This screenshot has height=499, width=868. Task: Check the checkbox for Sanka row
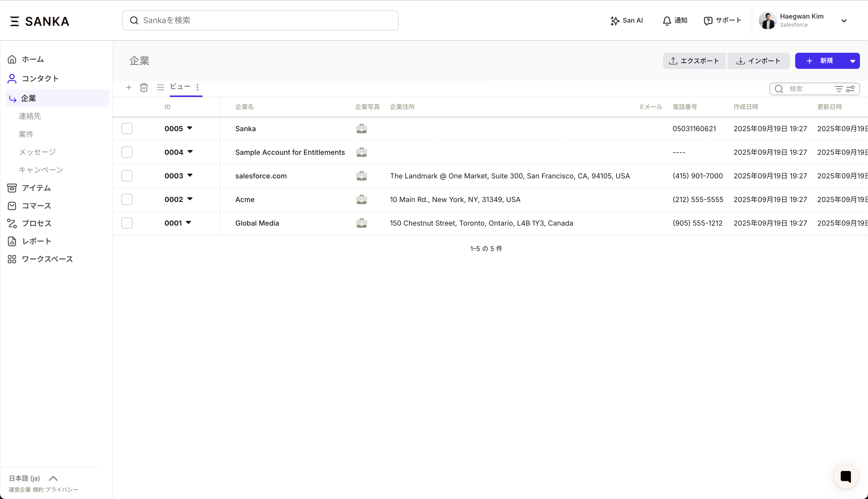pyautogui.click(x=127, y=129)
